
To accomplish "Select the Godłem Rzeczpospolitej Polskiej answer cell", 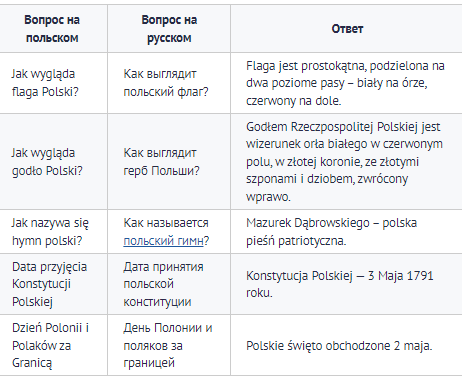I will tap(347, 162).
